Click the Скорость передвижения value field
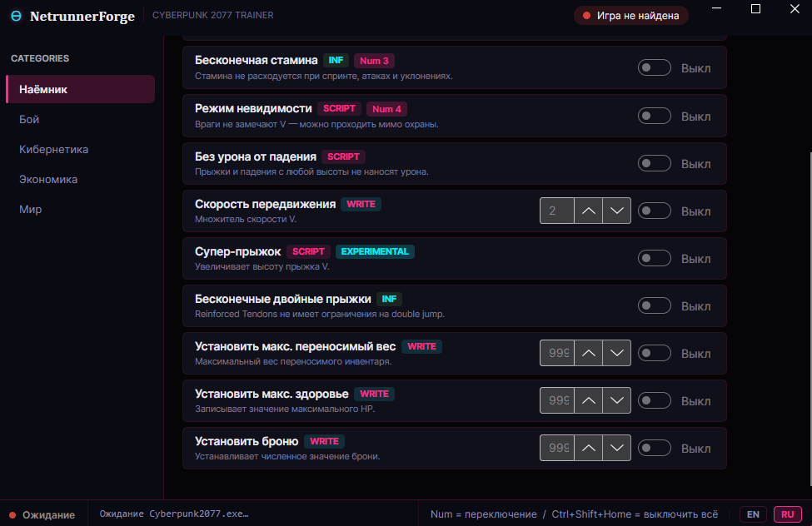This screenshot has width=812, height=526. pos(556,211)
